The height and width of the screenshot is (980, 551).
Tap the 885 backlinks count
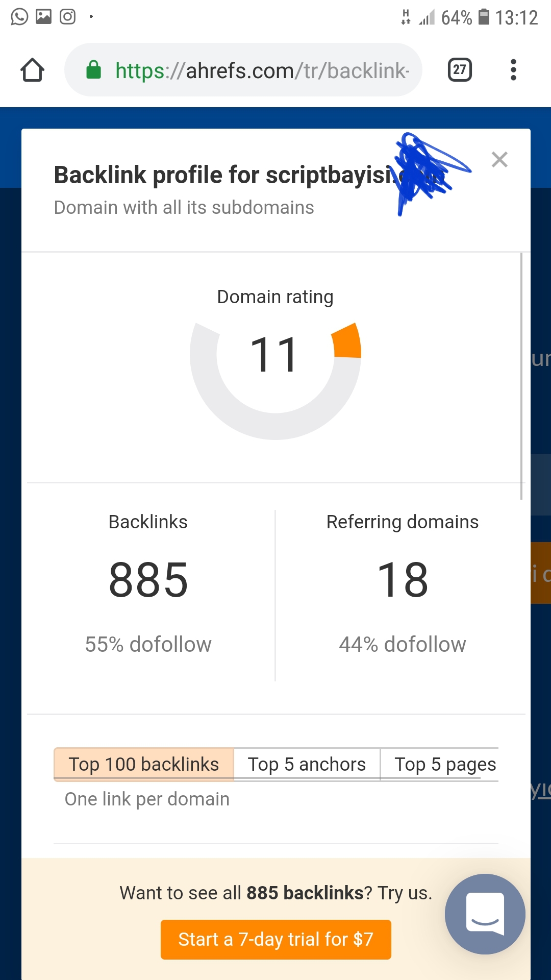click(x=148, y=580)
